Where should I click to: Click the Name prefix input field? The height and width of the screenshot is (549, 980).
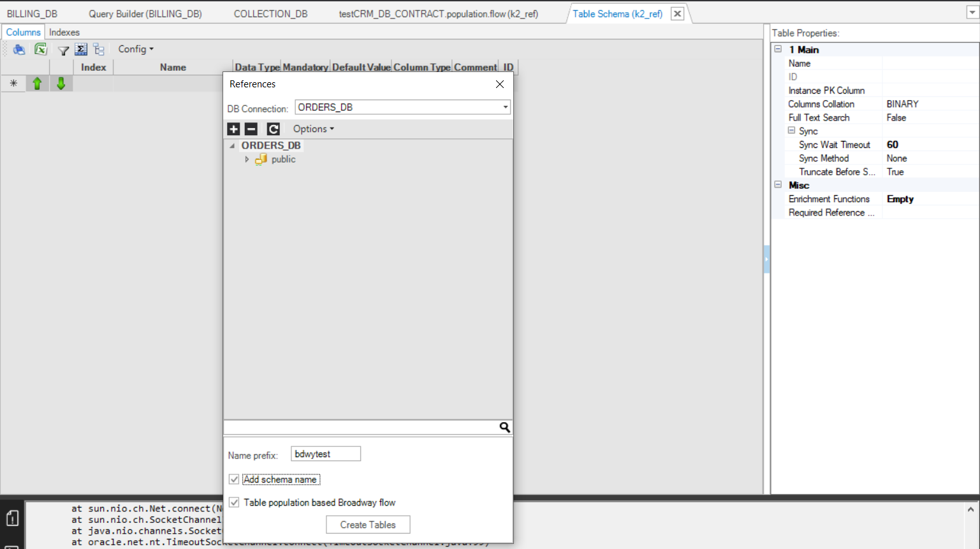(x=326, y=454)
